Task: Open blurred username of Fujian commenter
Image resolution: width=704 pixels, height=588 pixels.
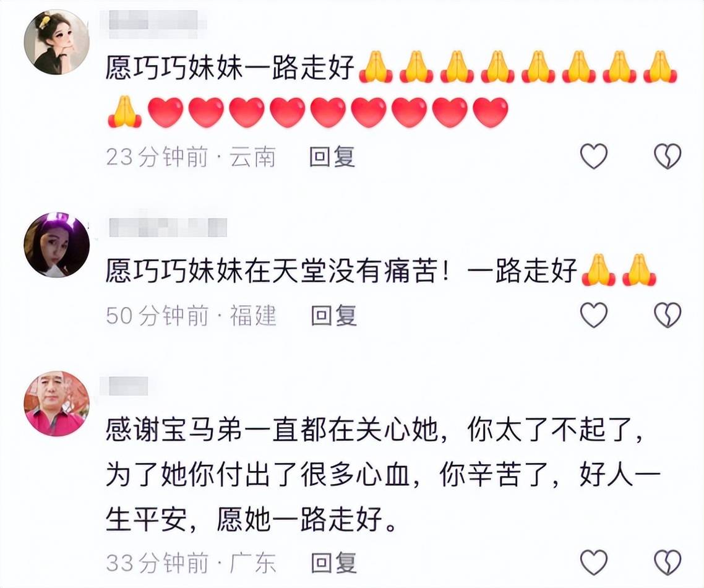Action: pyautogui.click(x=168, y=227)
